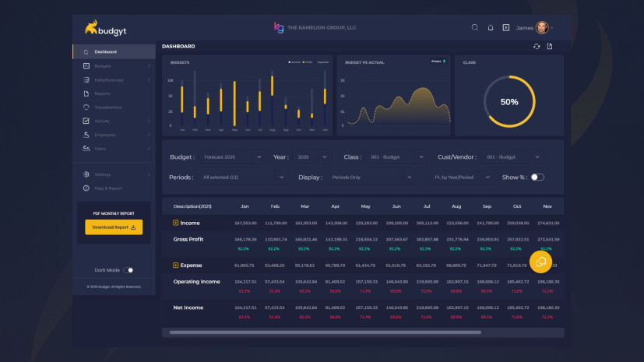The width and height of the screenshot is (644, 362).
Task: Click the refresh icon above Class panel
Action: point(537,47)
